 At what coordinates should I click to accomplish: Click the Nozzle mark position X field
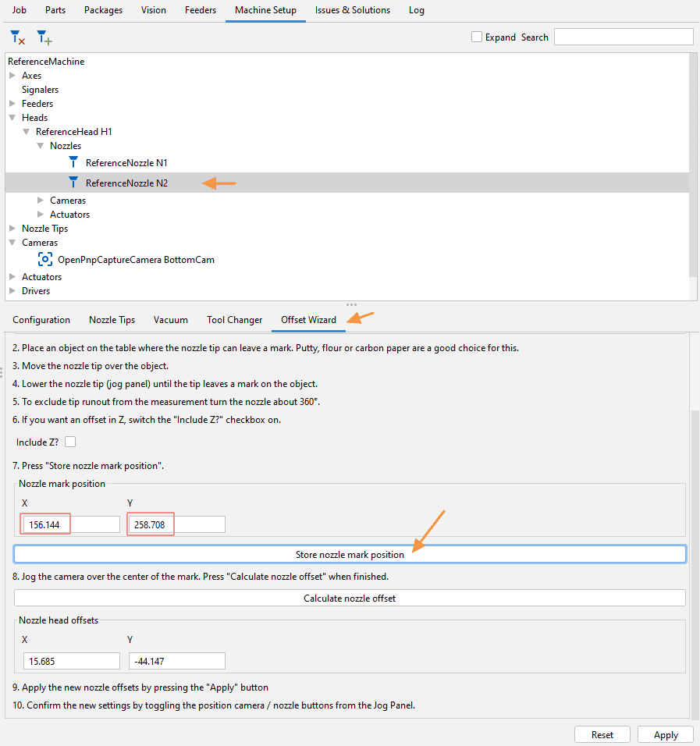70,524
